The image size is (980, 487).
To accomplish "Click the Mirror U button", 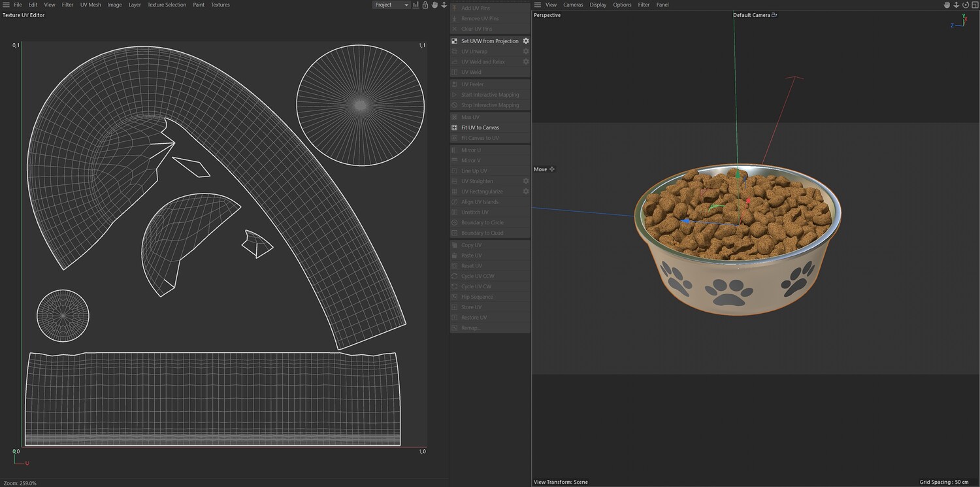I will (490, 150).
